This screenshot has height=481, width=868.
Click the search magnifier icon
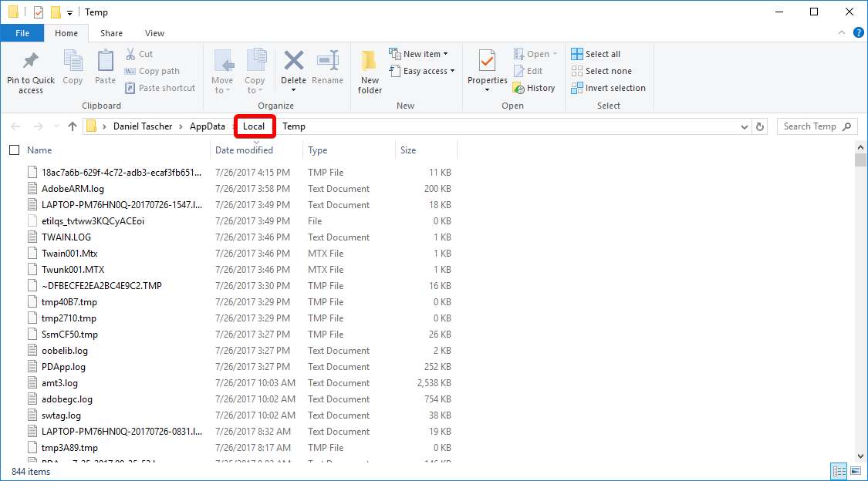click(847, 126)
